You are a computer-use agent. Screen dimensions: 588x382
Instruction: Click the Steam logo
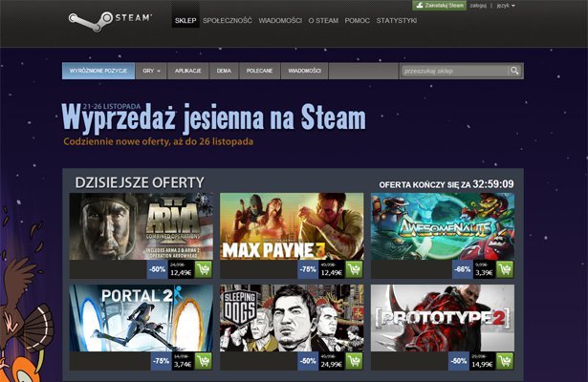click(110, 21)
